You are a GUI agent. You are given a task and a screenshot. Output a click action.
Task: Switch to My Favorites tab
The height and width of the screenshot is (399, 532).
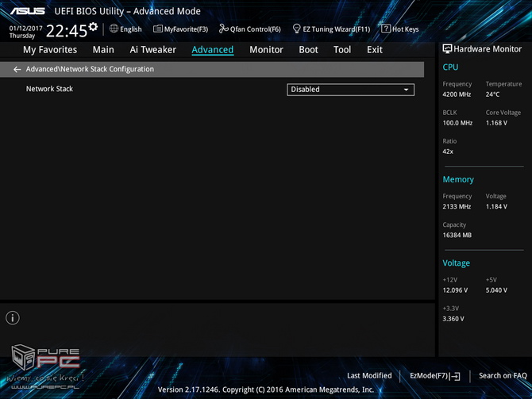(x=50, y=50)
